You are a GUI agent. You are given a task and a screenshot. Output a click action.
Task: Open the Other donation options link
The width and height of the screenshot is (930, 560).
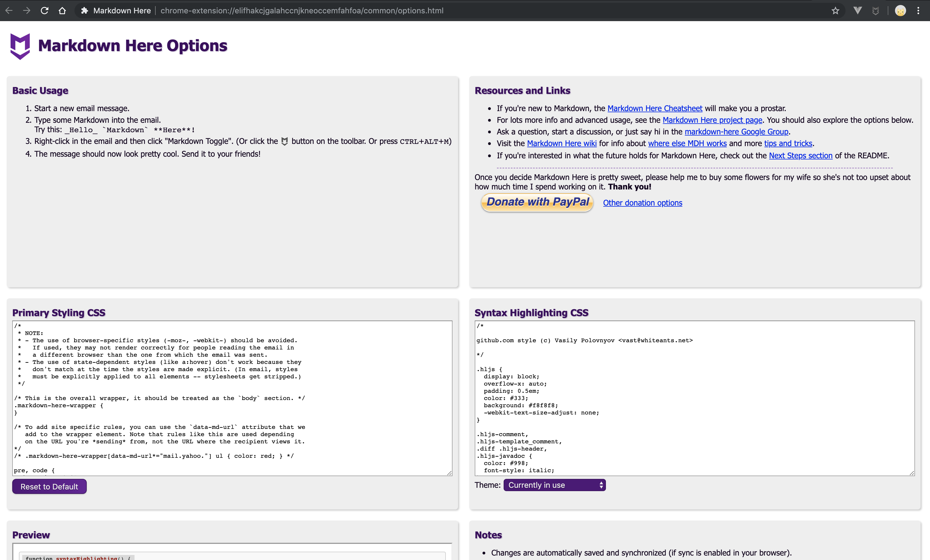tap(642, 203)
